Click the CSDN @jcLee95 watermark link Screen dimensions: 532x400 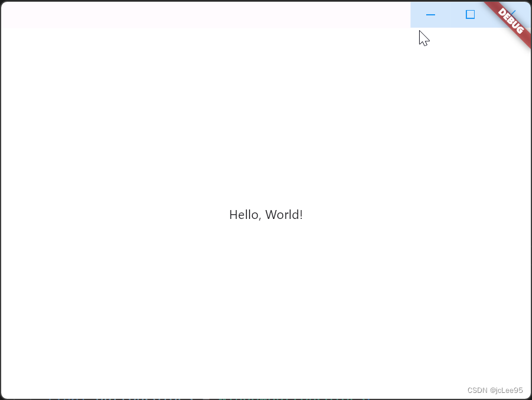point(494,390)
